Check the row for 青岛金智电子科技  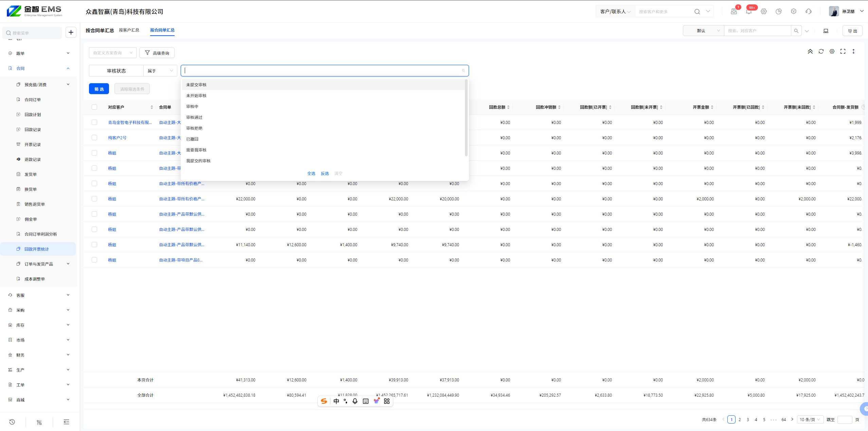[94, 122]
